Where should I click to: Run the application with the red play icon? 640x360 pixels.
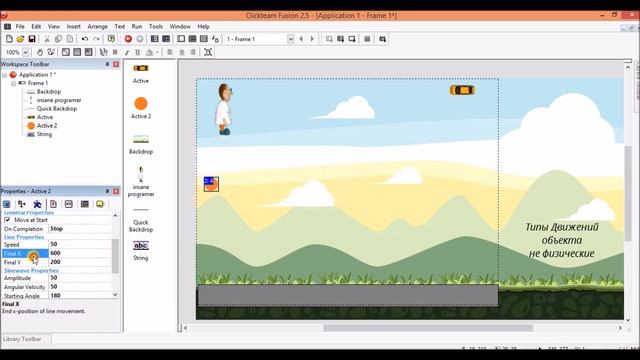point(128,39)
